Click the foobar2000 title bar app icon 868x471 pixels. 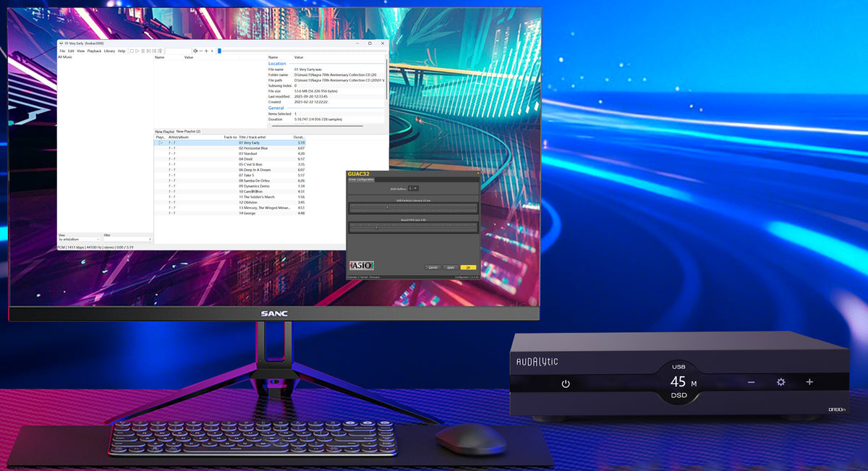61,43
